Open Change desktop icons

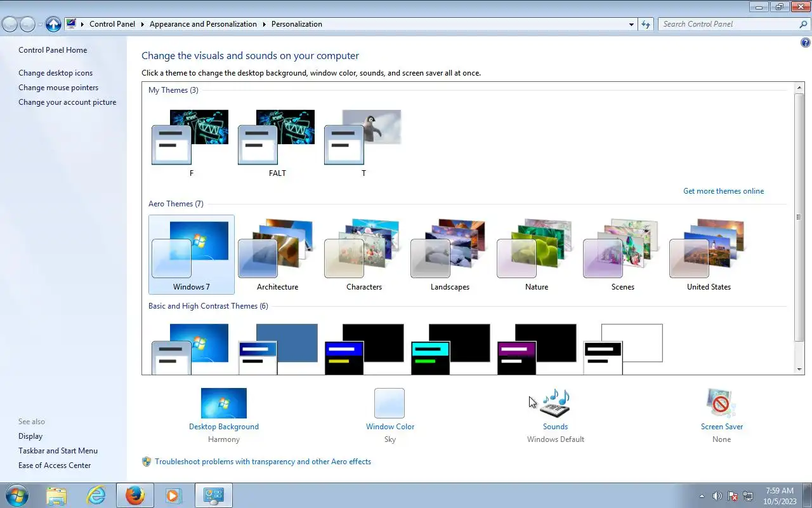click(x=55, y=73)
